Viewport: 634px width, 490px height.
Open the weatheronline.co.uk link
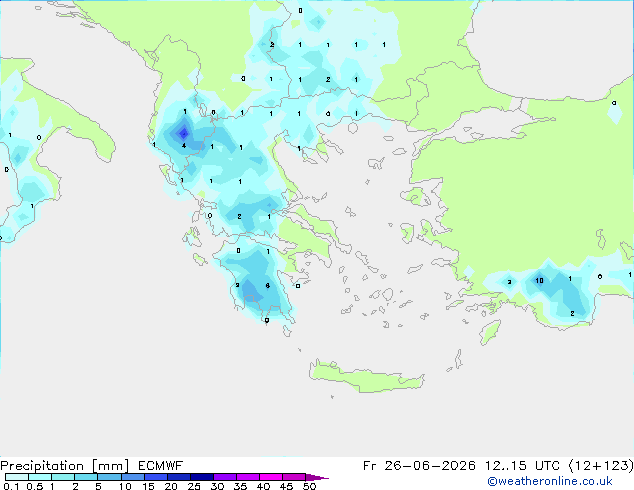coord(550,481)
